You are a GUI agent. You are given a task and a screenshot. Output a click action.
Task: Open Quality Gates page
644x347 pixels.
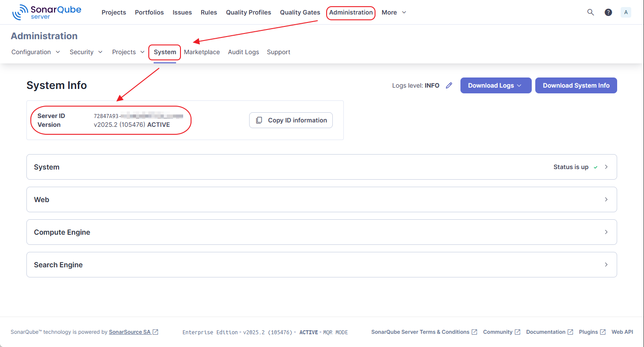[300, 12]
